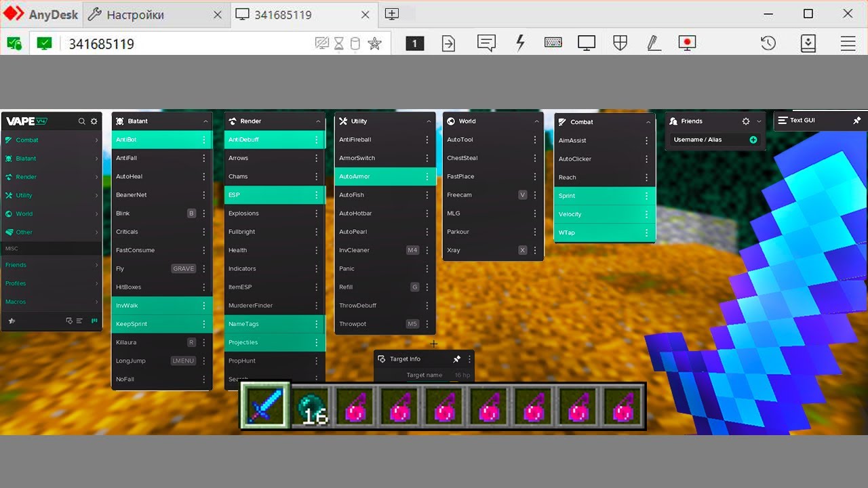Open three-dot options for ESP
Viewport: 868px width, 488px height.
click(317, 195)
